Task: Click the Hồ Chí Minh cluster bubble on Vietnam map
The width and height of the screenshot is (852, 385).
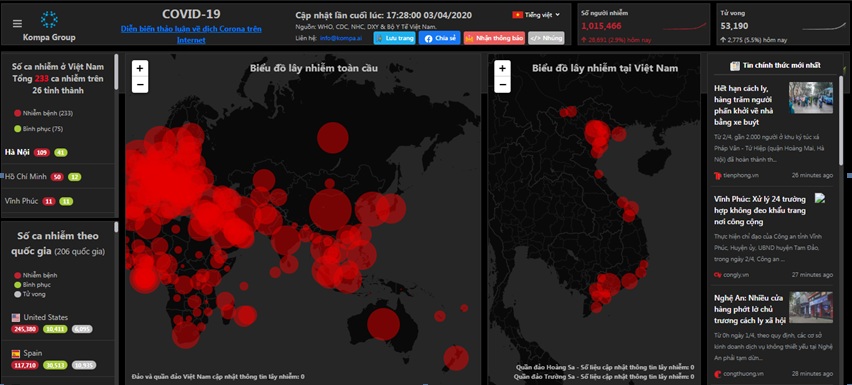Action: [609, 284]
